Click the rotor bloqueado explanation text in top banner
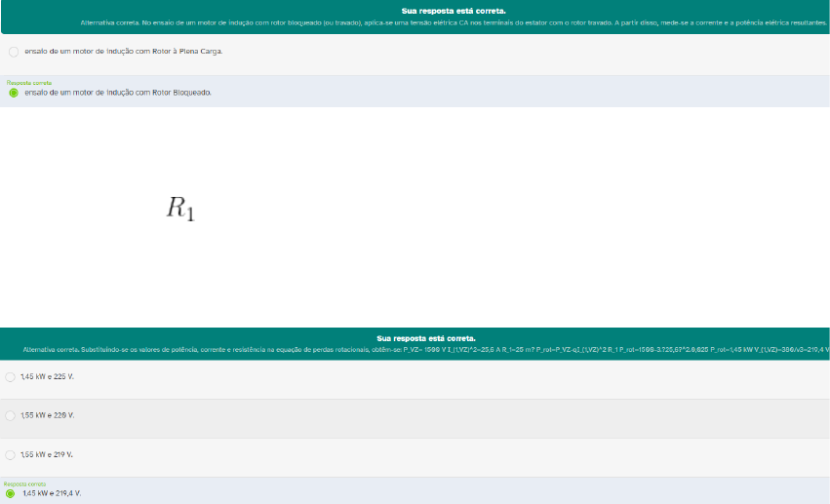Screen dimensions: 830x504 [x=454, y=21]
